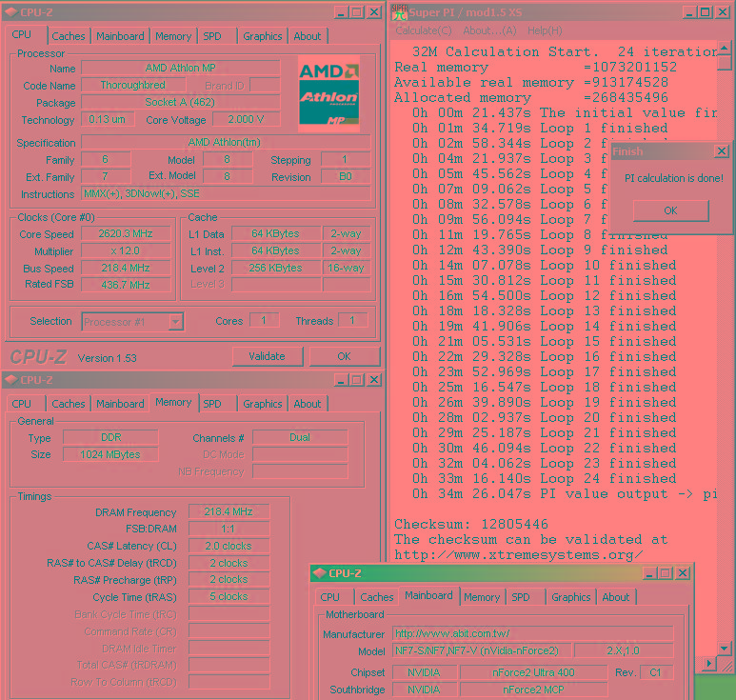736x700 pixels.
Task: Open Mainboard tab in memory CPU-Z window
Action: point(120,404)
